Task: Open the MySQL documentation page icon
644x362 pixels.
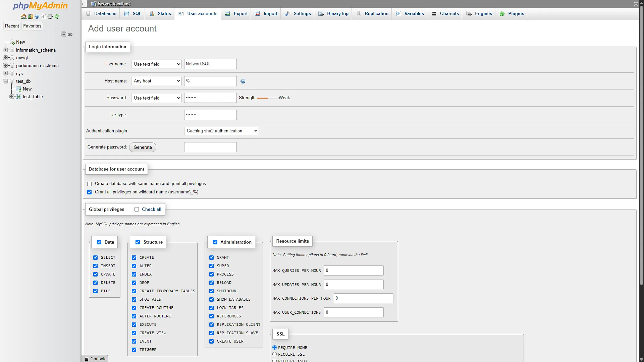Action: pos(43,17)
